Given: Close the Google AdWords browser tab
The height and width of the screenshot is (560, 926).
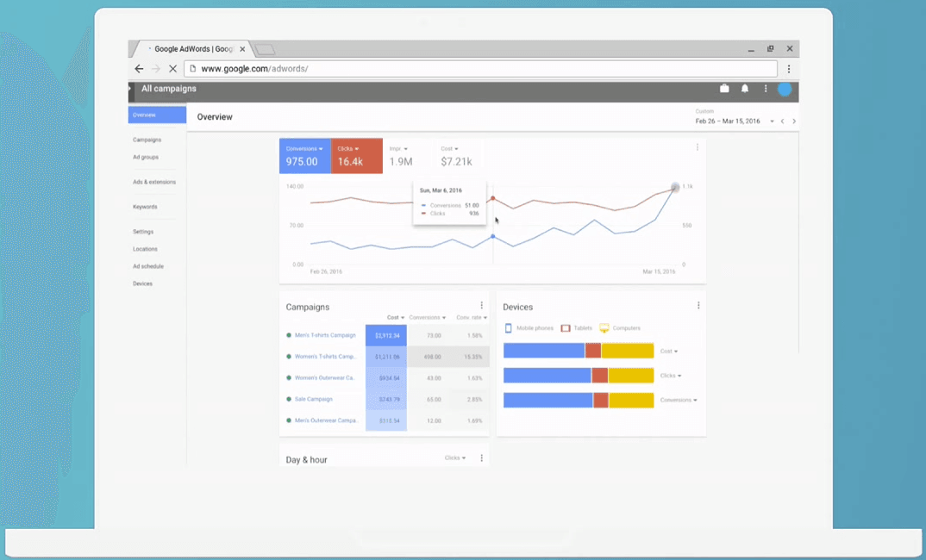Looking at the screenshot, I should click(242, 49).
